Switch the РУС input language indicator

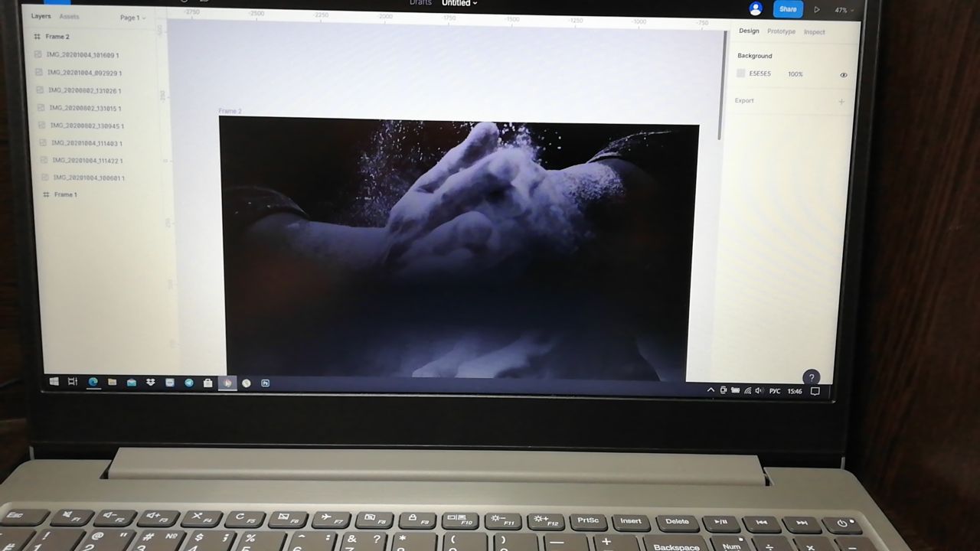[775, 391]
